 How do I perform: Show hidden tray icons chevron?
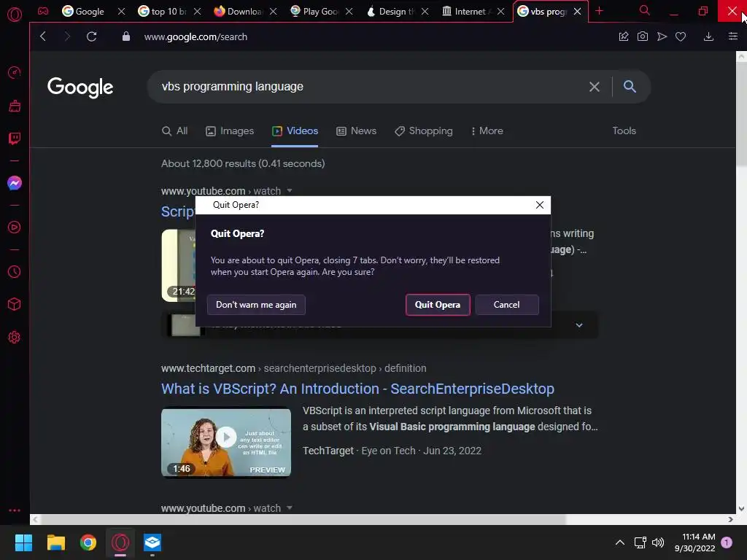coord(620,542)
